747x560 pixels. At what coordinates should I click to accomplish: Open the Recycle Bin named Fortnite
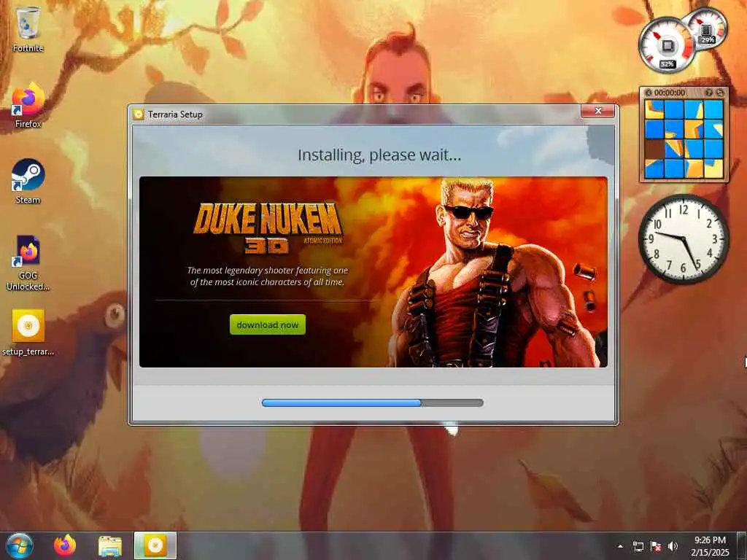tap(28, 28)
